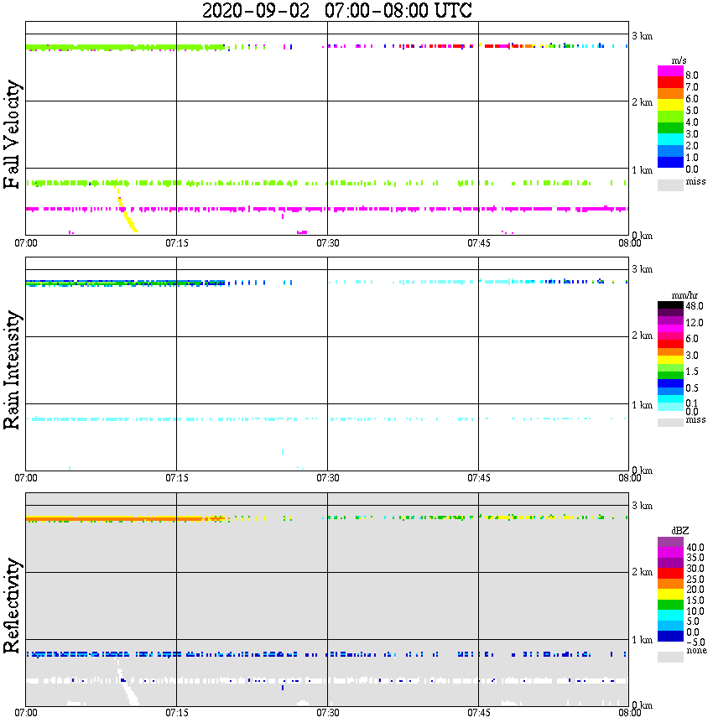Click "07:45" under the Reflectivity plot

point(479,713)
